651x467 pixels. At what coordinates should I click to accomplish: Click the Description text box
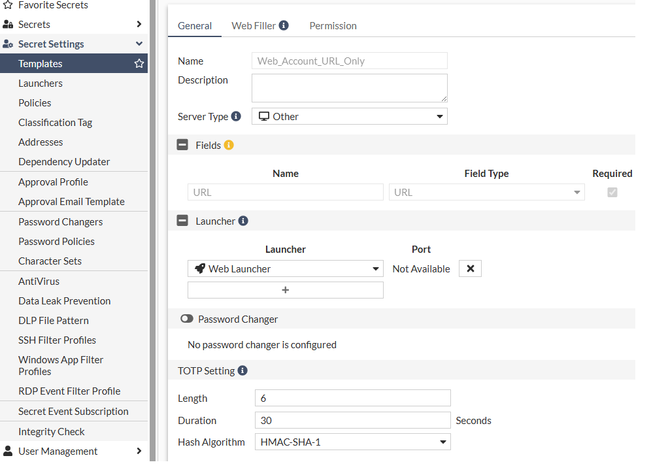tap(349, 88)
